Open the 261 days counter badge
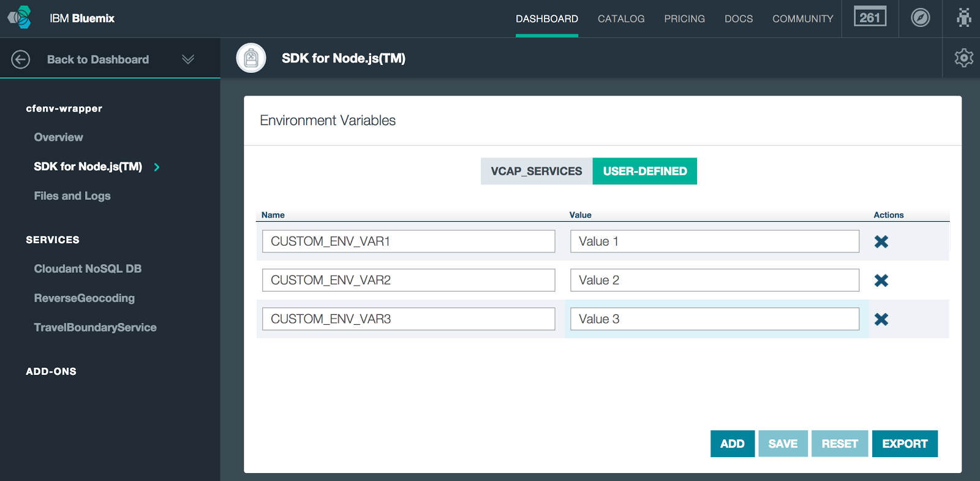Viewport: 980px width, 481px height. [x=870, y=17]
